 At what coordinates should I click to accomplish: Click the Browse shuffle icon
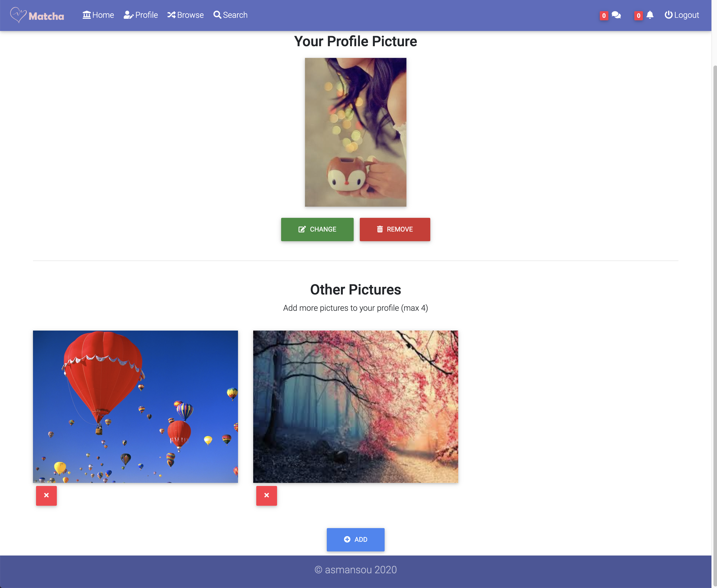pyautogui.click(x=171, y=15)
